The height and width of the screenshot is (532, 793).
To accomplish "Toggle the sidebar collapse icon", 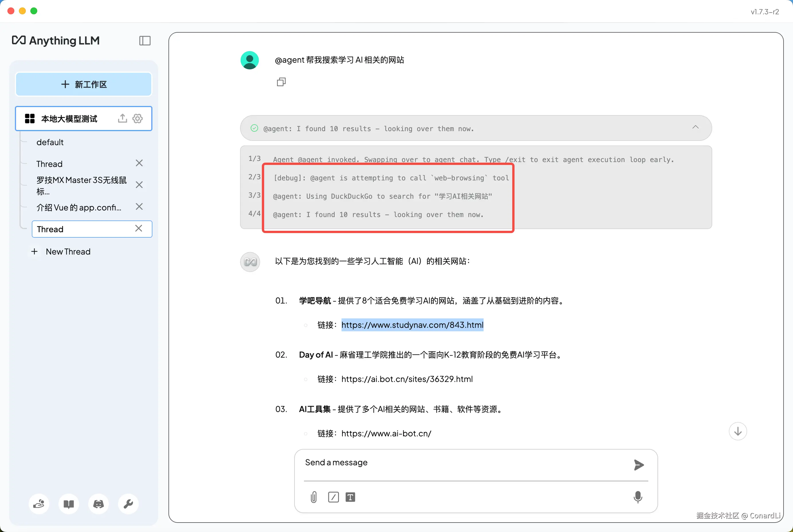I will (x=145, y=41).
